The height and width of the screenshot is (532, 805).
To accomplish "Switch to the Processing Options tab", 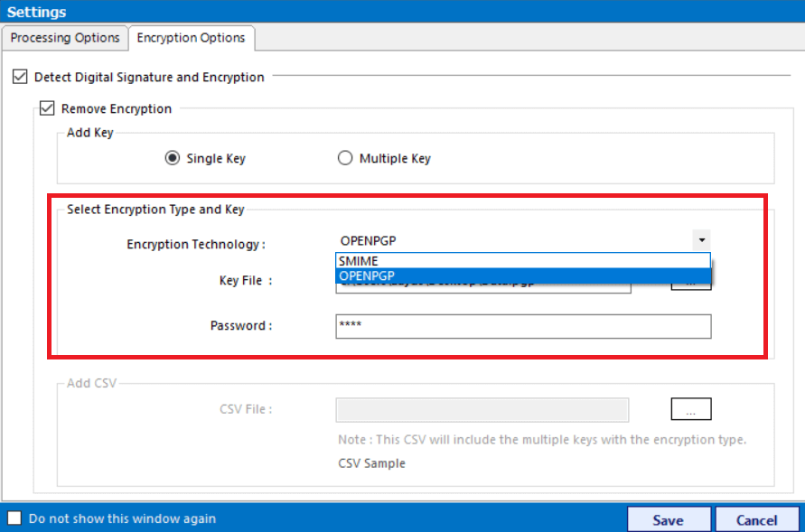I will (x=64, y=38).
